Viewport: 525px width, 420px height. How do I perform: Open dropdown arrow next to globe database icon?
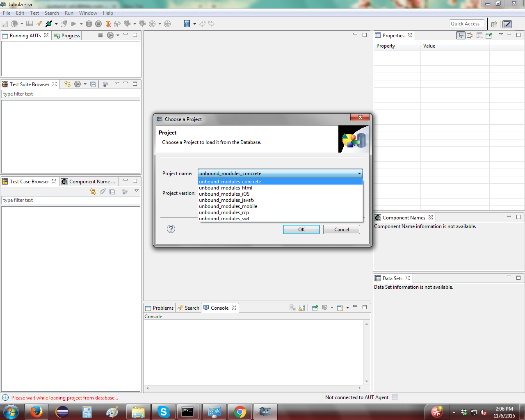(x=22, y=24)
